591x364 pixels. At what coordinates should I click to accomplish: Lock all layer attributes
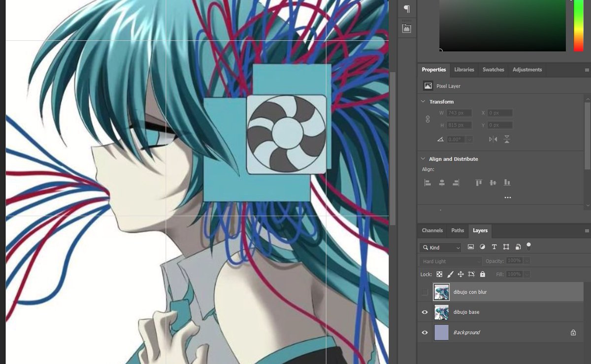tap(482, 274)
